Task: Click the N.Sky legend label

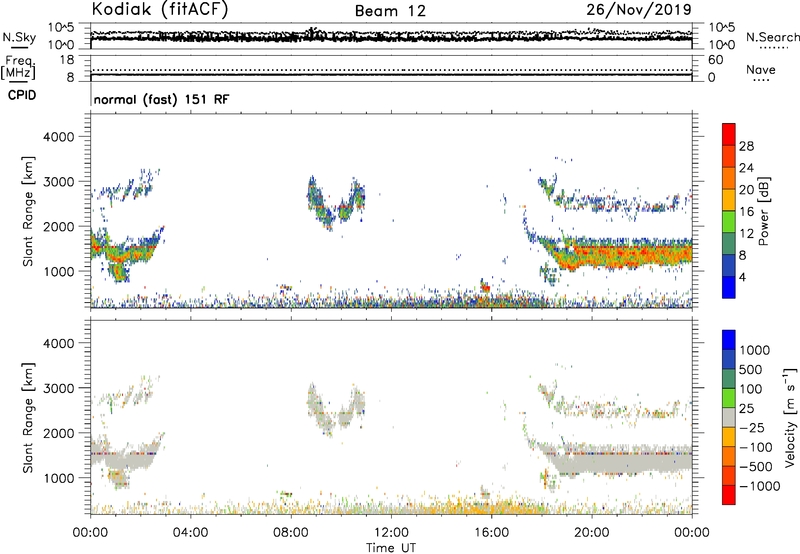Action: 19,37
